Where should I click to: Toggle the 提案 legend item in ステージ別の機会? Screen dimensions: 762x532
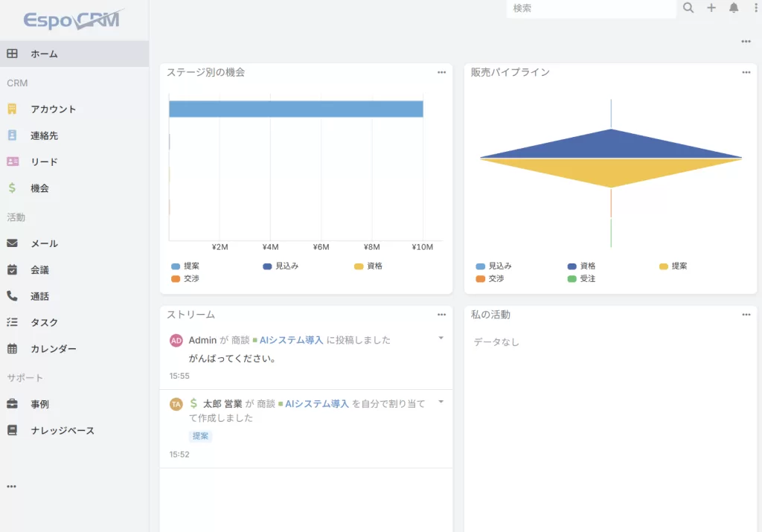click(185, 266)
